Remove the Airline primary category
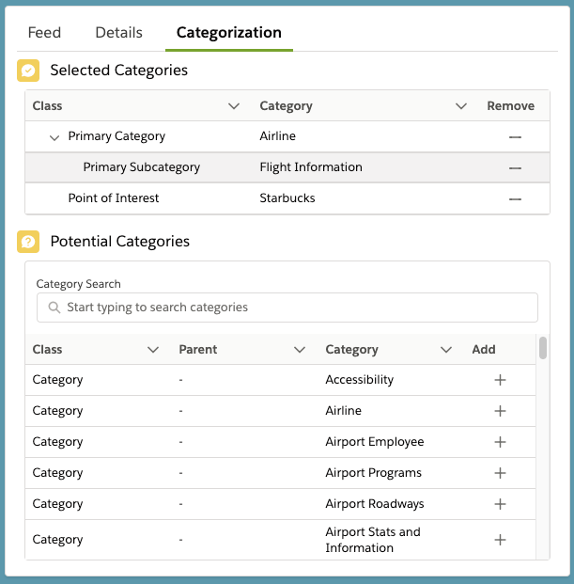This screenshot has height=584, width=574. pyautogui.click(x=515, y=137)
